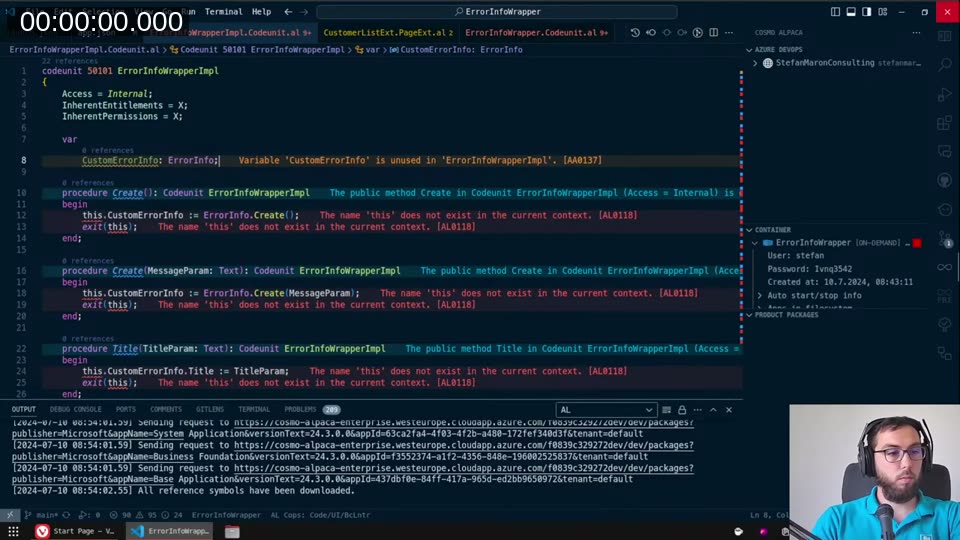Click the red stop container button
960x540 pixels.
pos(917,243)
